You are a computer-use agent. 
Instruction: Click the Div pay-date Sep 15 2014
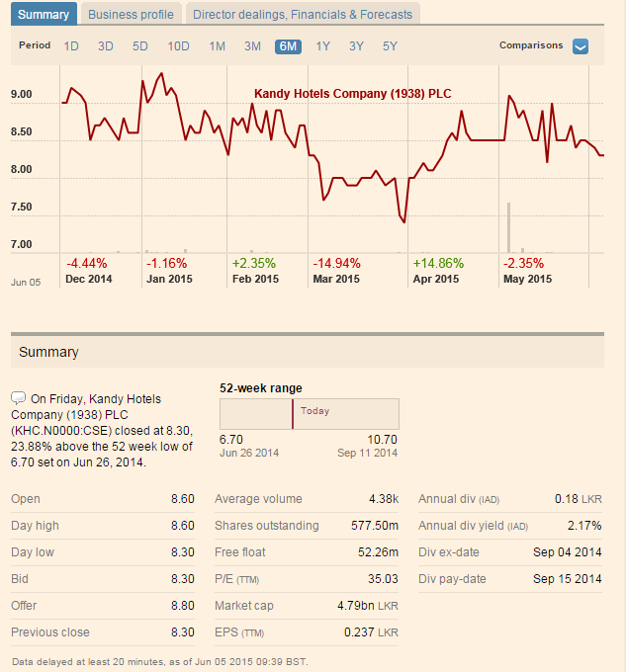point(568,579)
